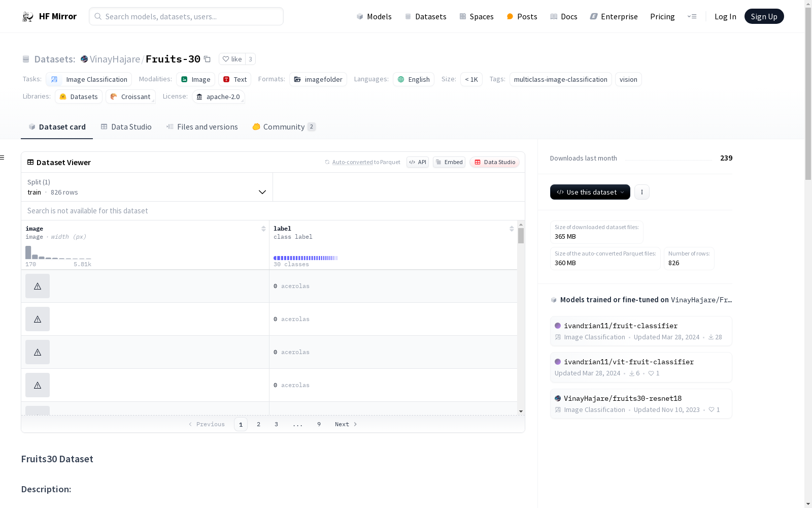This screenshot has height=508, width=812.
Task: Click warning icon in third acerolas row
Action: [38, 352]
